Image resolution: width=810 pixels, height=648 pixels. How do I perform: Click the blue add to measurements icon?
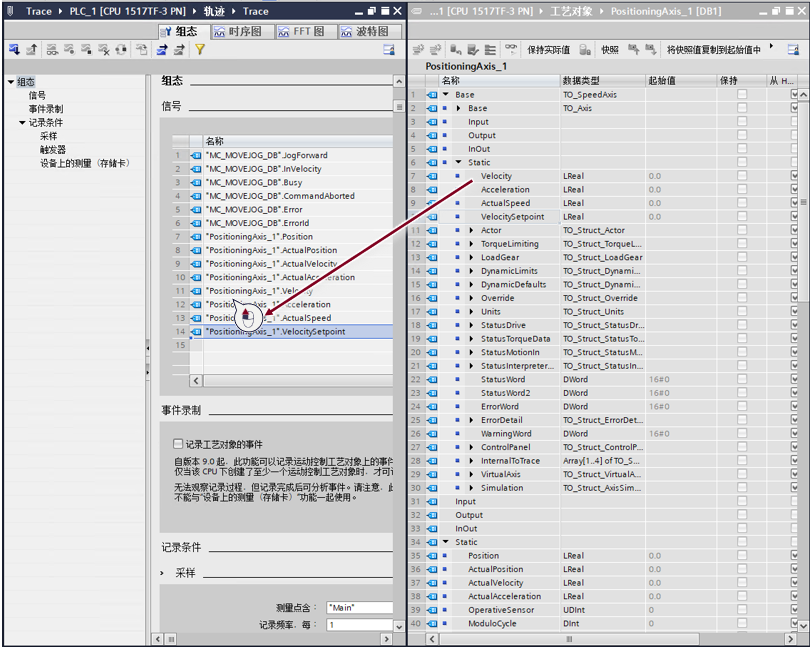point(162,50)
